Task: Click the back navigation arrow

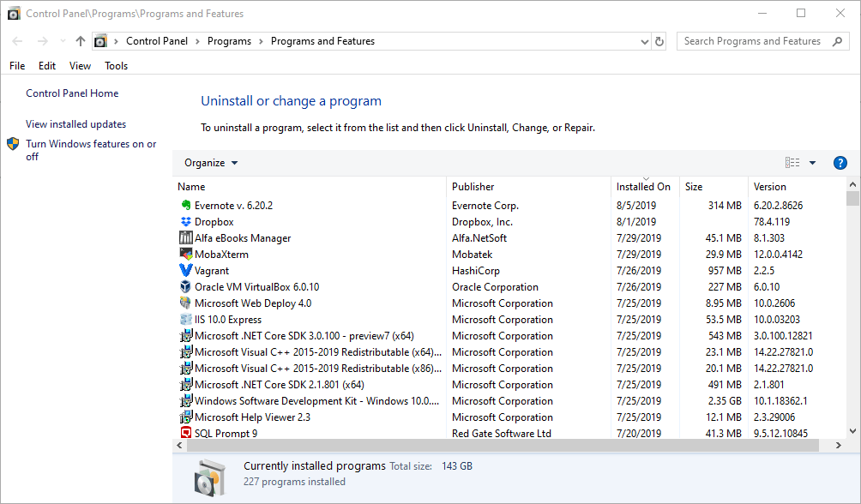Action: click(17, 41)
